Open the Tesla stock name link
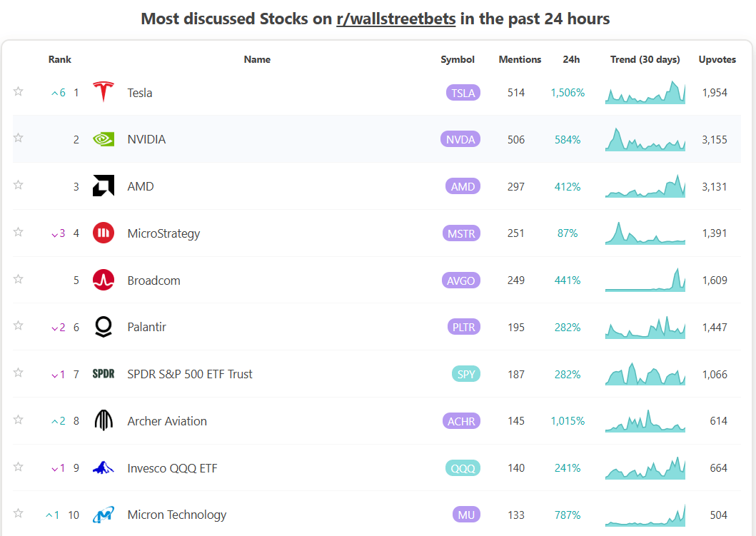Viewport: 756px width, 536px height. [x=140, y=93]
